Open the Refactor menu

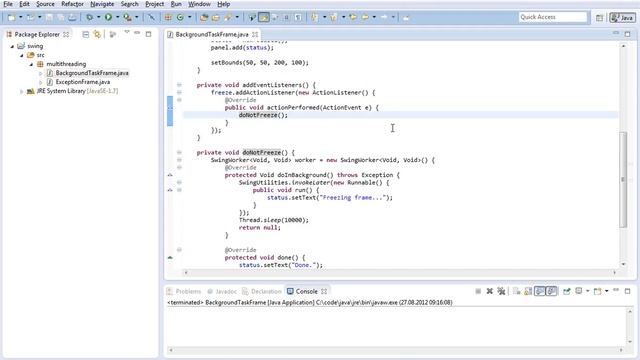pos(72,4)
